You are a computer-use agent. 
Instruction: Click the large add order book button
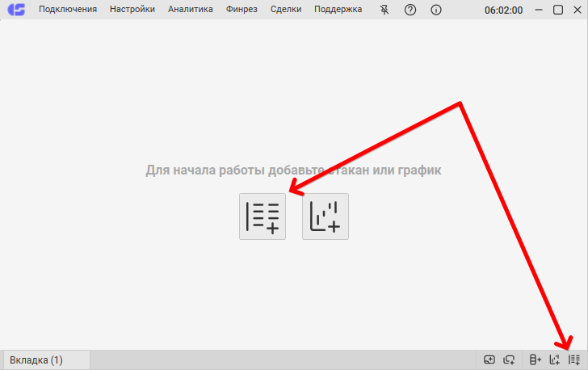[x=262, y=217]
